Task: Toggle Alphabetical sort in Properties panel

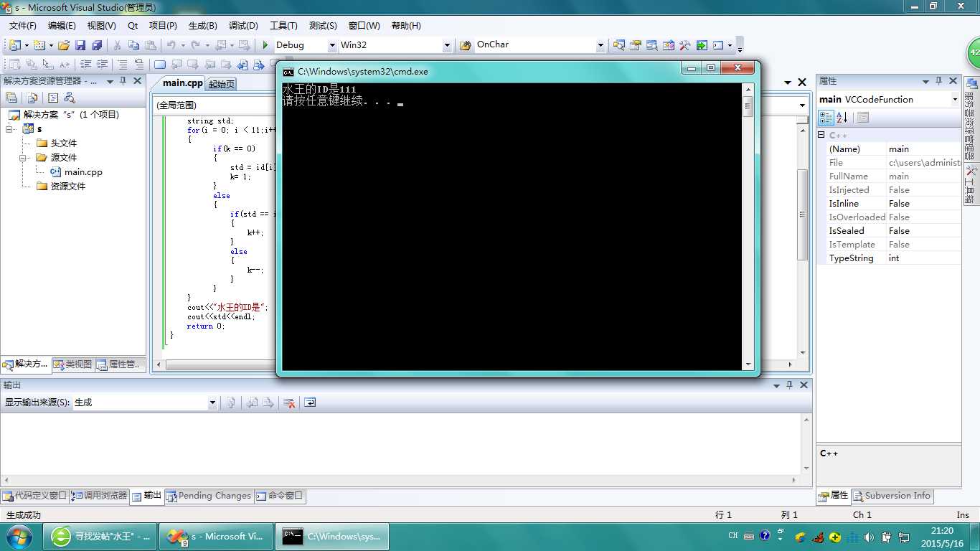Action: [842, 117]
